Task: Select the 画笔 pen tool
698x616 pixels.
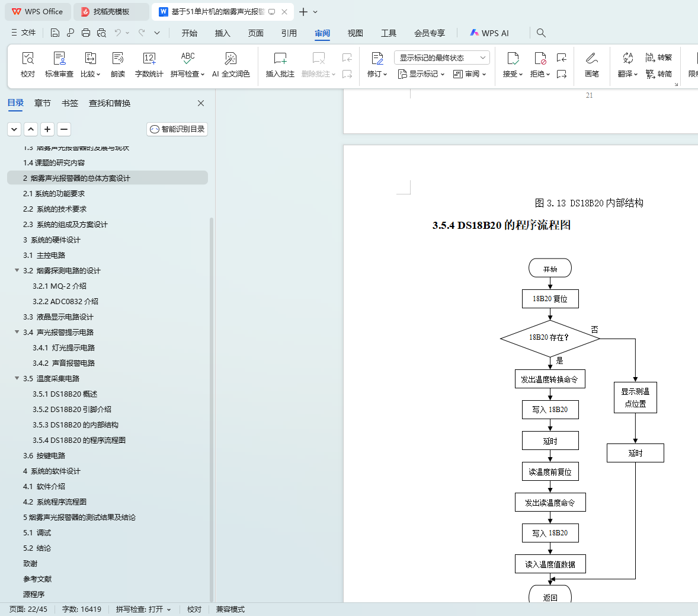Action: click(591, 65)
